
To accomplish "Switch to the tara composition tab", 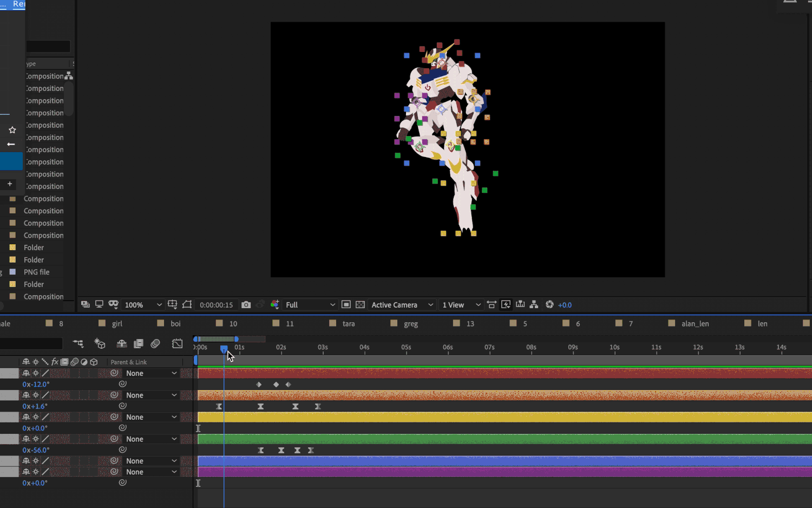I will tap(349, 324).
